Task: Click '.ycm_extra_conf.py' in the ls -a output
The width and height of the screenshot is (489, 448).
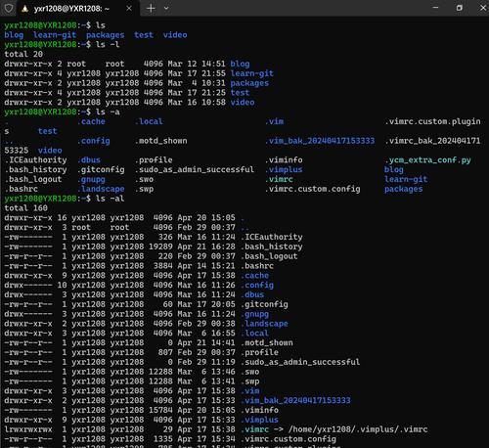Action: click(x=427, y=160)
